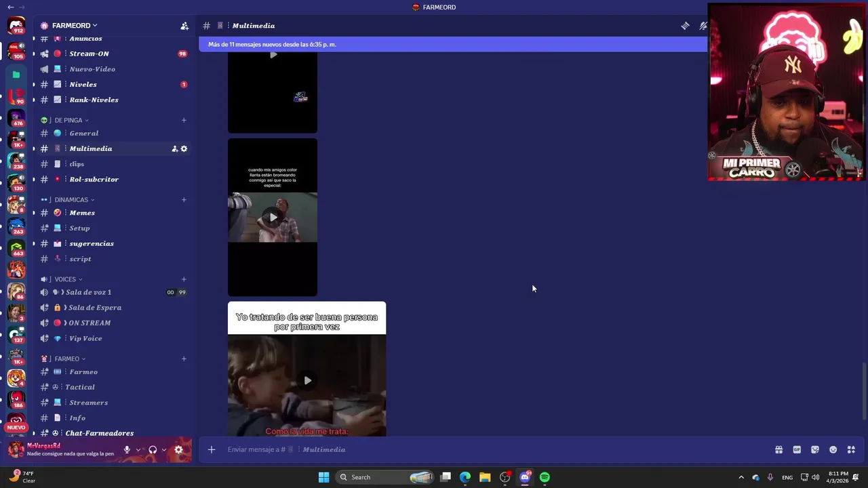Open File Explorer from the taskbar
The height and width of the screenshot is (488, 868).
pos(485,477)
